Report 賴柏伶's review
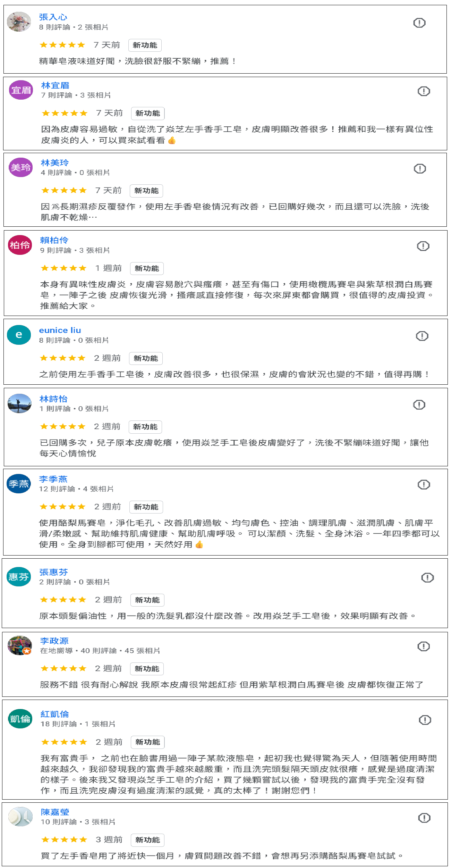451x868 pixels. [x=423, y=246]
